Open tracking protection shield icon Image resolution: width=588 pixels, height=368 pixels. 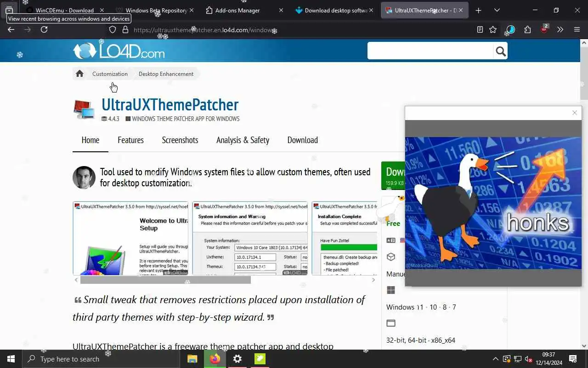pos(113,29)
